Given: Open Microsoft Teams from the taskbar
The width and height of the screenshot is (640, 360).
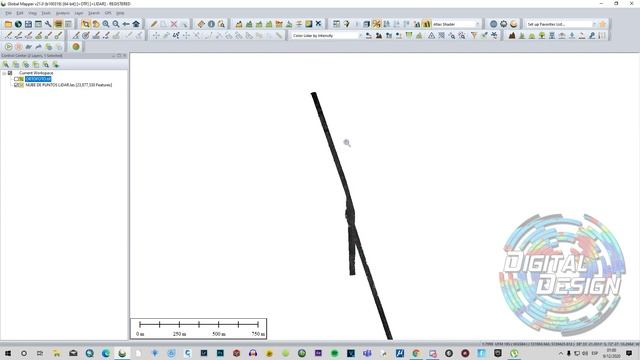Looking at the screenshot, I should (367, 353).
